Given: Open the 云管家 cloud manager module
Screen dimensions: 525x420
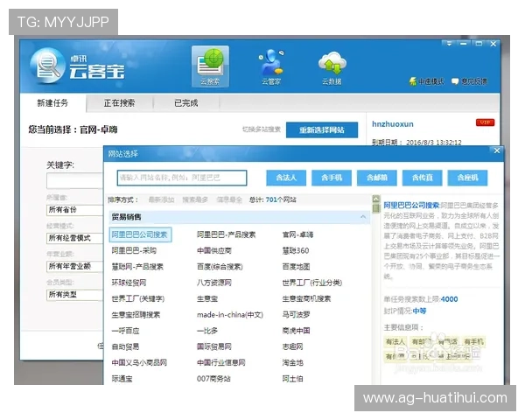Looking at the screenshot, I should click(x=271, y=66).
